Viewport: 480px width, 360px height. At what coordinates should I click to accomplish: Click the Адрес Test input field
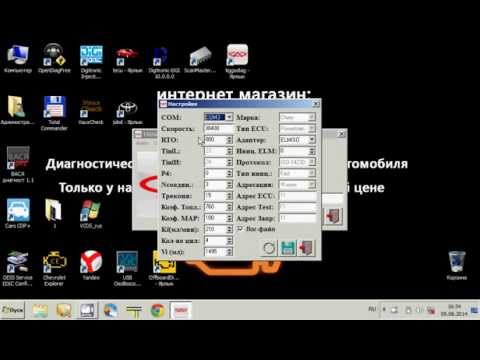(x=297, y=207)
